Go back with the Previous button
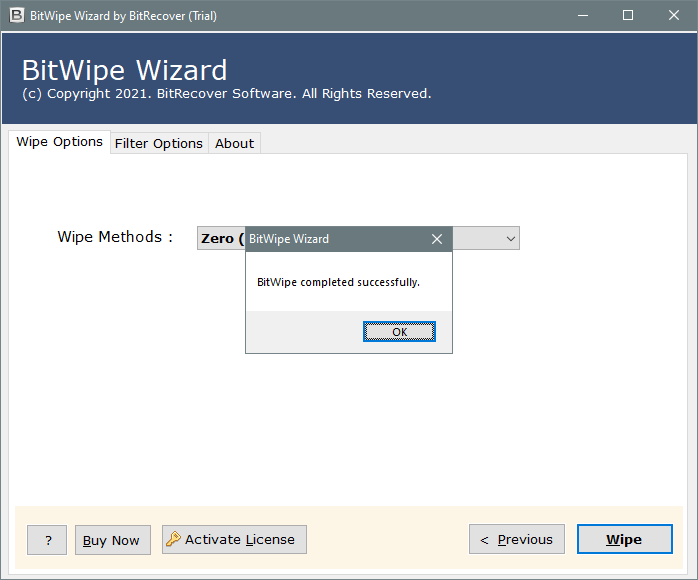Viewport: 698px width, 580px height. click(x=517, y=539)
